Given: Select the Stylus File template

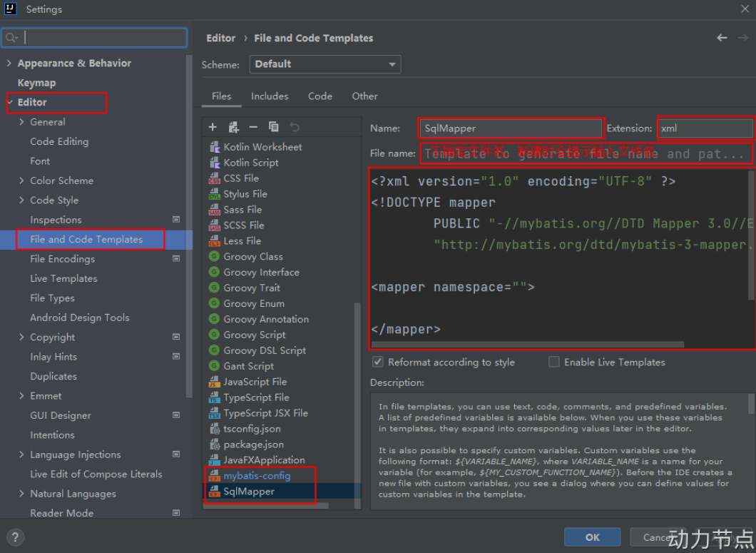Looking at the screenshot, I should point(245,194).
